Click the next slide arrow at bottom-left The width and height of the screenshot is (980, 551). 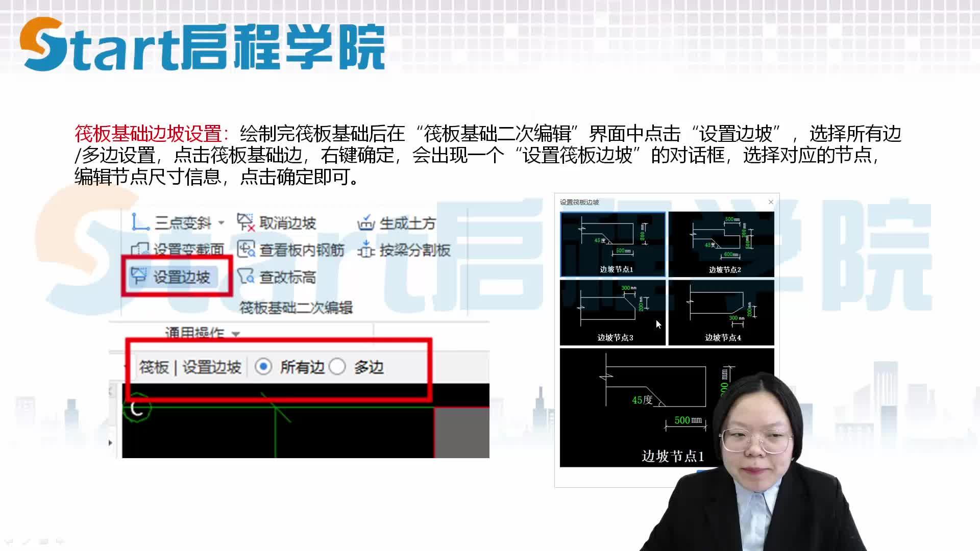[60, 541]
